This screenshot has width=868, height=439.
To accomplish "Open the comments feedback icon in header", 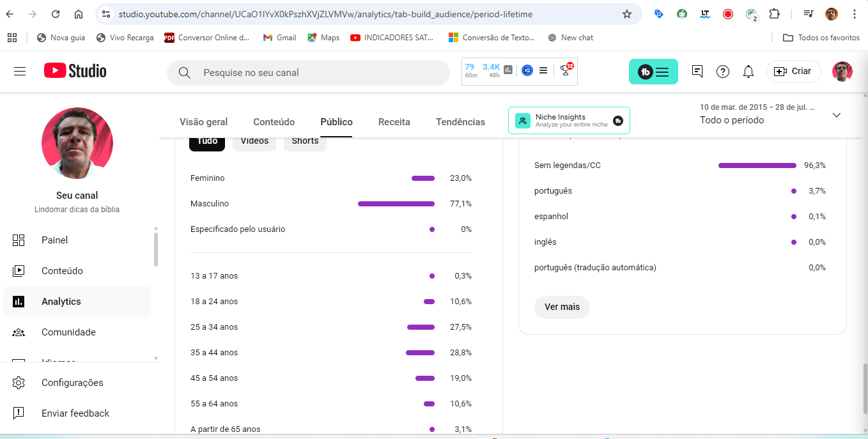I will 697,72.
